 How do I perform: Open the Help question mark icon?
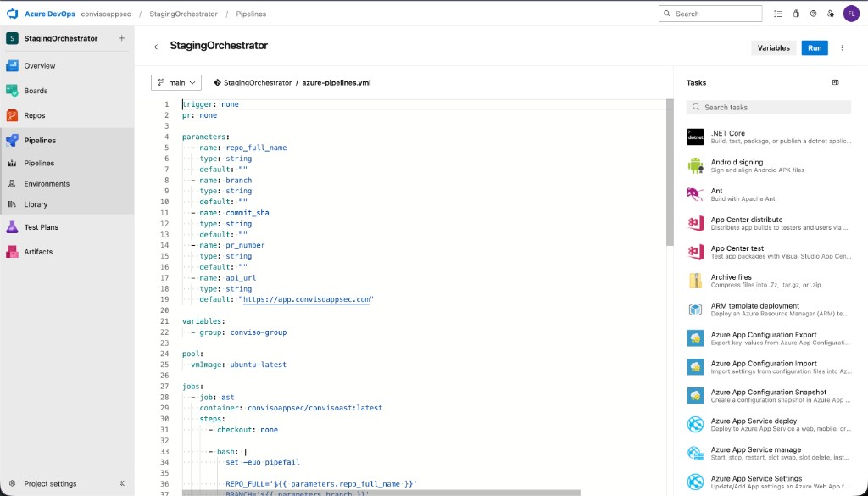click(811, 13)
